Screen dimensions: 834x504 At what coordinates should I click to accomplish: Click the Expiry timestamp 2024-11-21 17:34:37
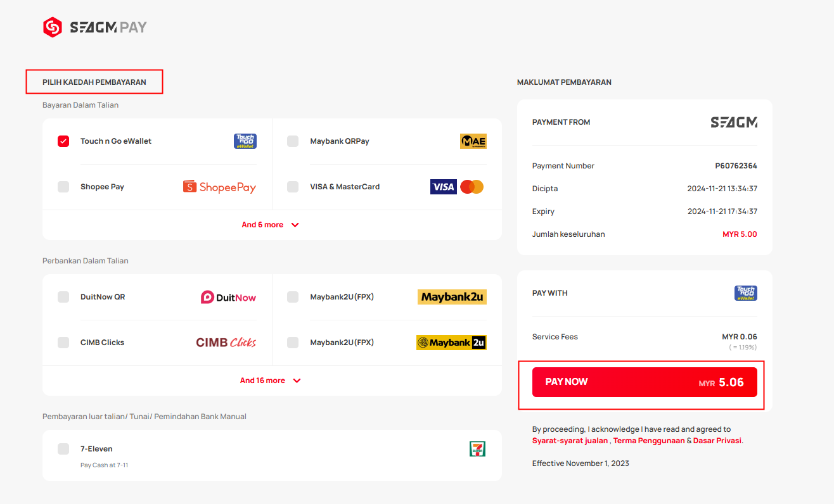722,211
